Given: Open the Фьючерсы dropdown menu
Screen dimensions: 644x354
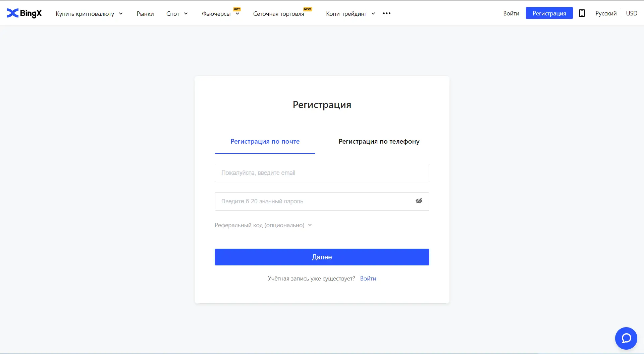Looking at the screenshot, I should pos(220,14).
